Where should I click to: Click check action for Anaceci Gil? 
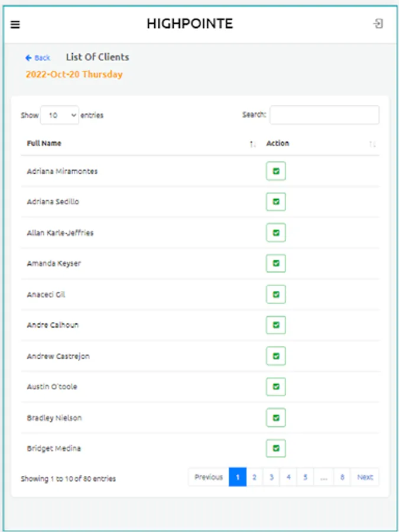(x=276, y=294)
